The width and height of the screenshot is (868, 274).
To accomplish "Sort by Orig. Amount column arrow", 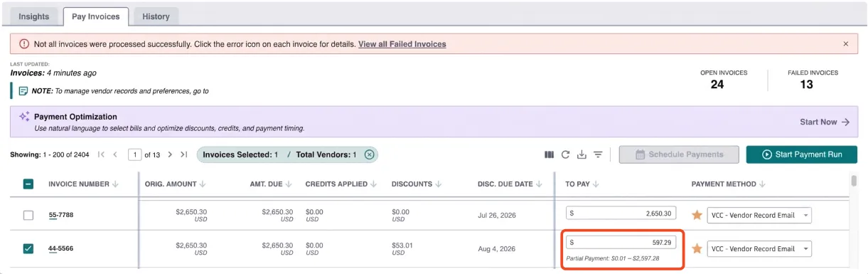I will pyautogui.click(x=203, y=184).
